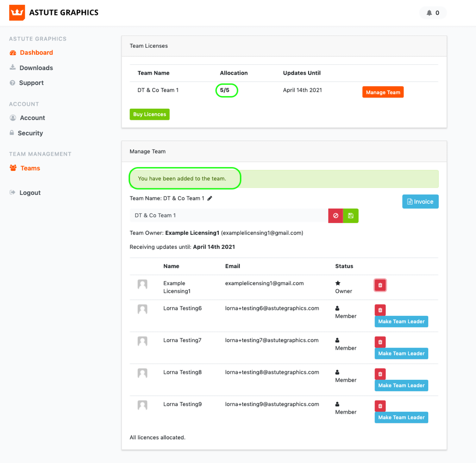The height and width of the screenshot is (463, 476).
Task: Log out via sidebar Logout link
Action: coord(30,193)
